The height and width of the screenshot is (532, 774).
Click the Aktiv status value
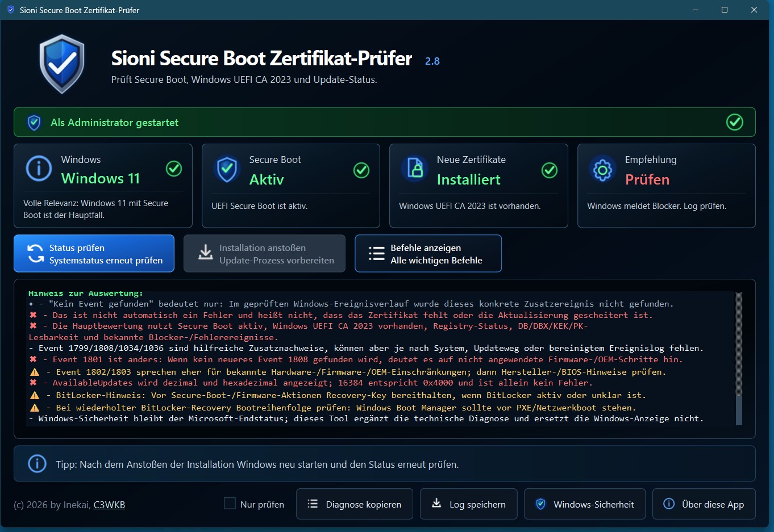coord(267,179)
